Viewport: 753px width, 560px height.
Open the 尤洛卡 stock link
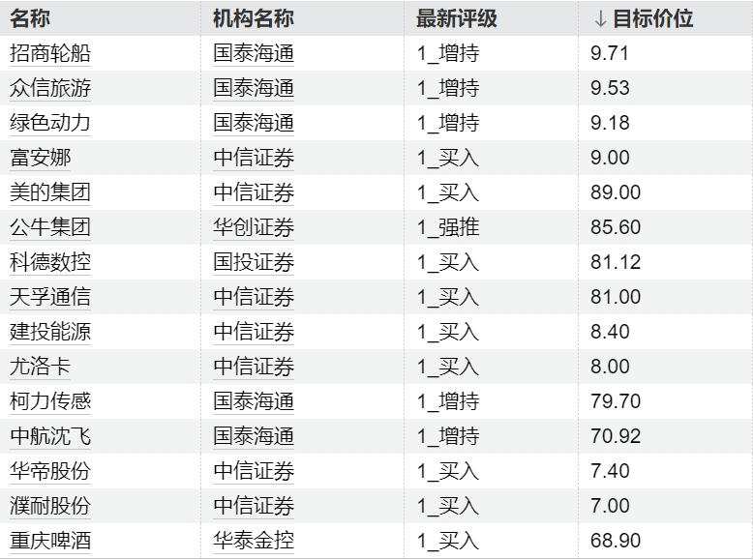(40, 367)
